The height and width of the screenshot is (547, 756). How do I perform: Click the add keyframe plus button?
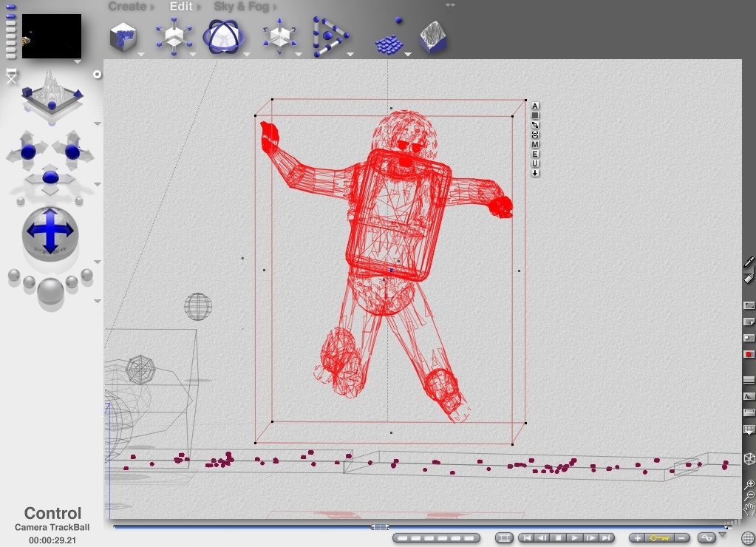[x=637, y=537]
